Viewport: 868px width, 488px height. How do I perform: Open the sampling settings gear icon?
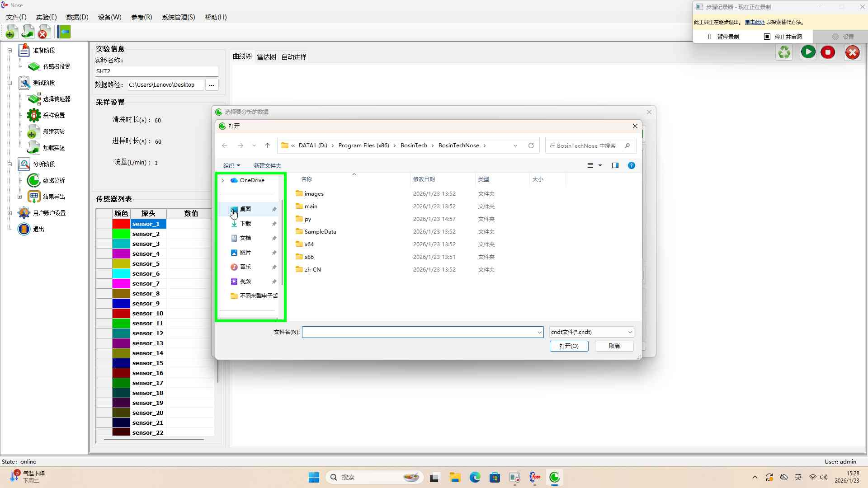pos(34,115)
